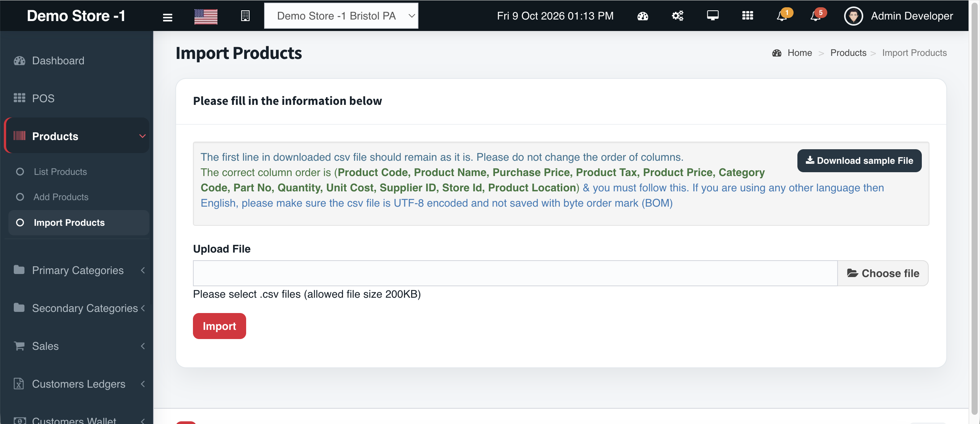Expand the Customers Ledgers chevron

pyautogui.click(x=143, y=384)
